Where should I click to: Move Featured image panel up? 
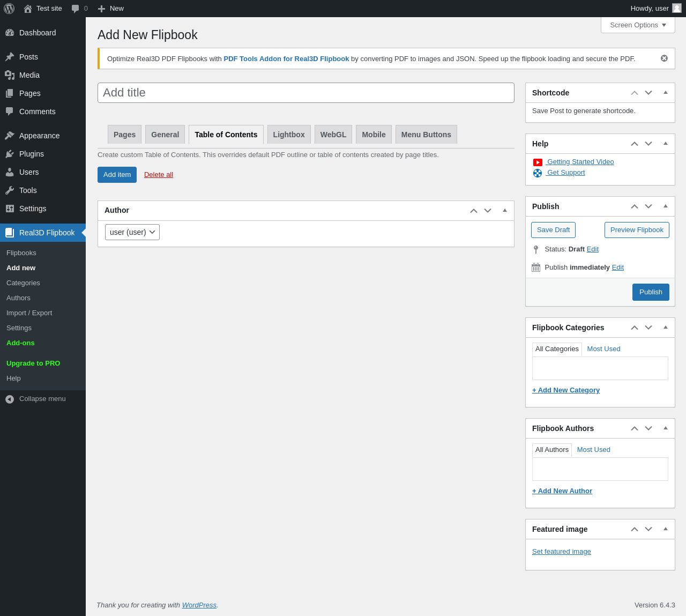point(635,529)
